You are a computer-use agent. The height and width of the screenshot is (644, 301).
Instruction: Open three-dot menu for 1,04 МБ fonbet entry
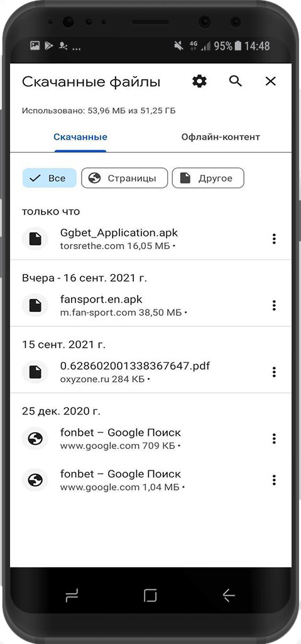click(x=274, y=480)
